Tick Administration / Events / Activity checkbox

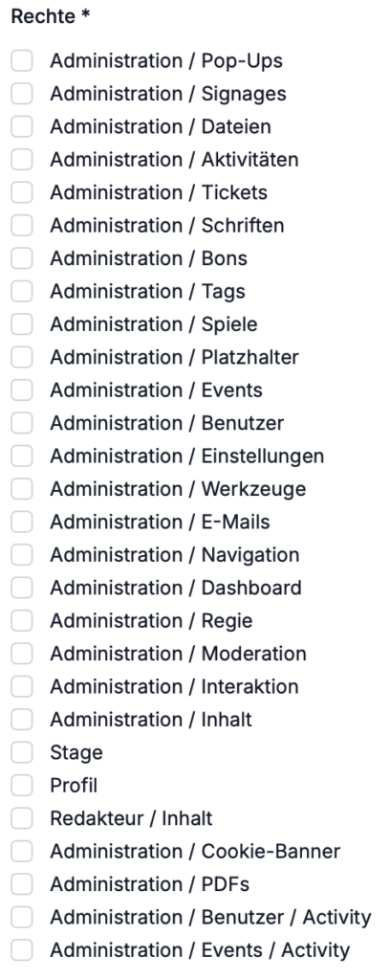tap(22, 950)
